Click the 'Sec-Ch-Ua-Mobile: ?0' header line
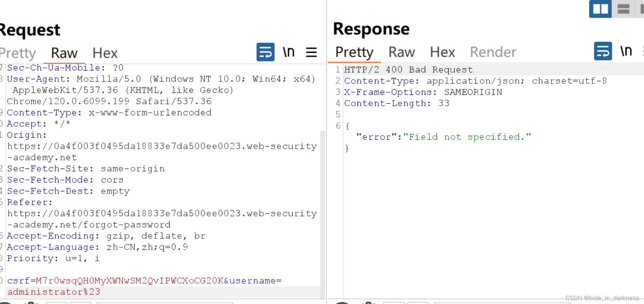This screenshot has height=304, width=644. click(65, 68)
